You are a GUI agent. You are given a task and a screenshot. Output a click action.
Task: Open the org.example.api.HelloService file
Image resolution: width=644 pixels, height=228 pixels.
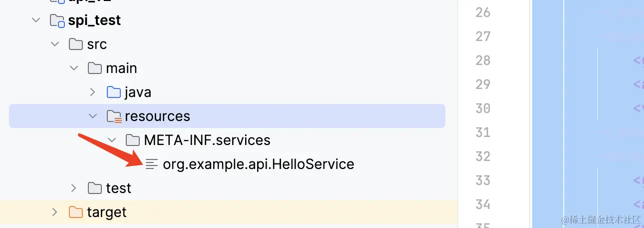click(x=258, y=164)
